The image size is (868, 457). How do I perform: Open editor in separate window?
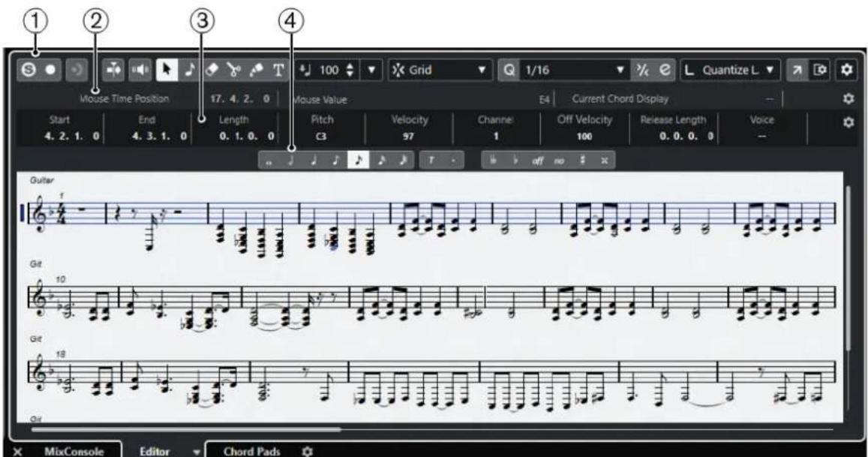797,70
